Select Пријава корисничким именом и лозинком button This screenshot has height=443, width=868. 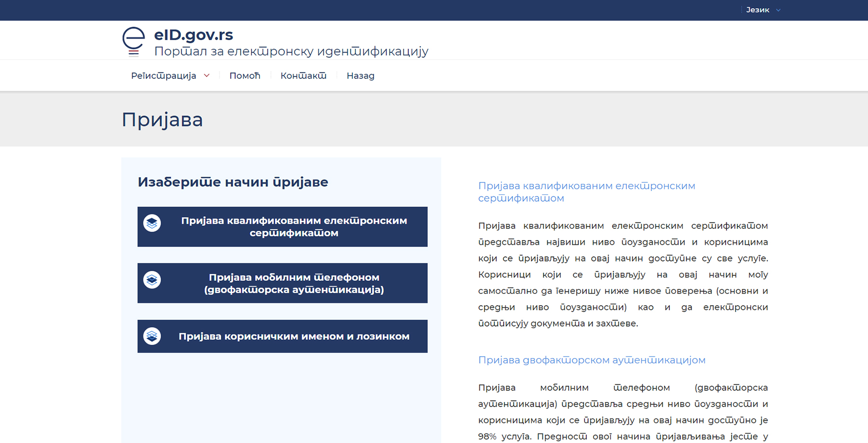[x=294, y=336]
